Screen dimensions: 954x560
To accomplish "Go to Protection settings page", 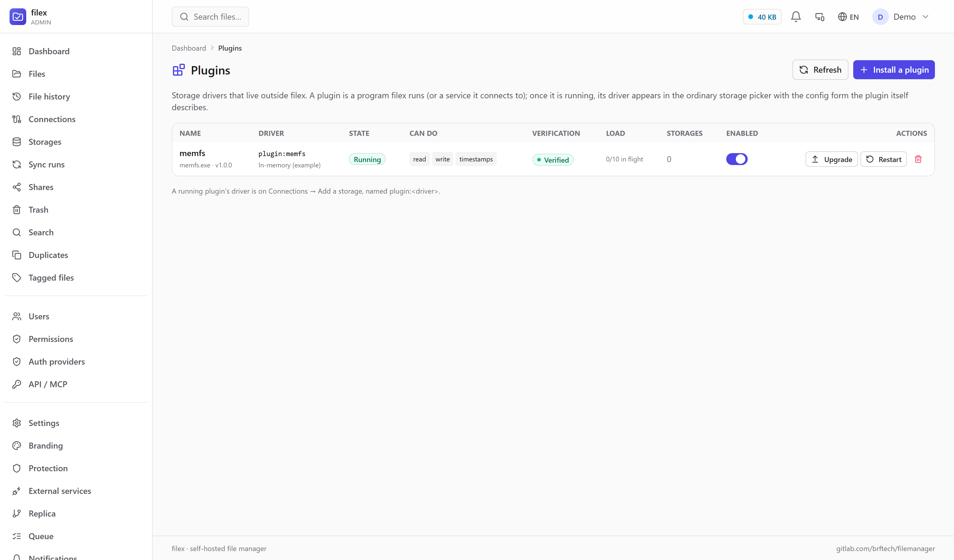I will point(48,469).
